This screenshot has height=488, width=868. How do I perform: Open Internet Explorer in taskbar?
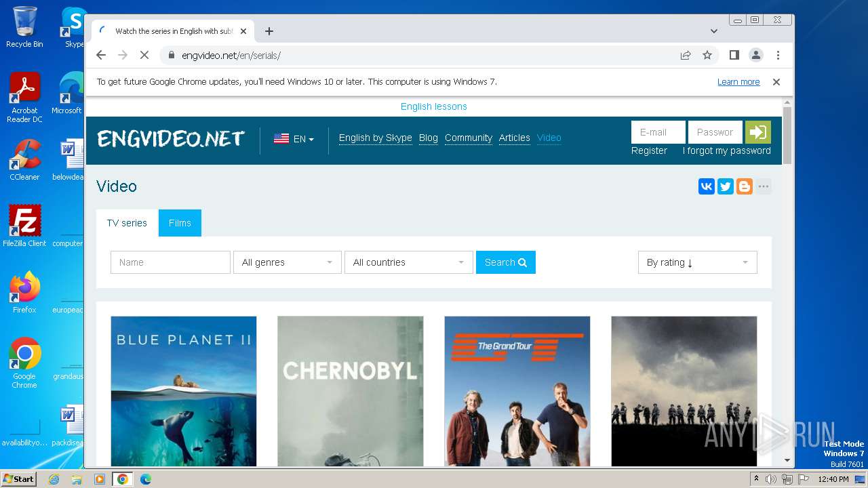[x=54, y=479]
